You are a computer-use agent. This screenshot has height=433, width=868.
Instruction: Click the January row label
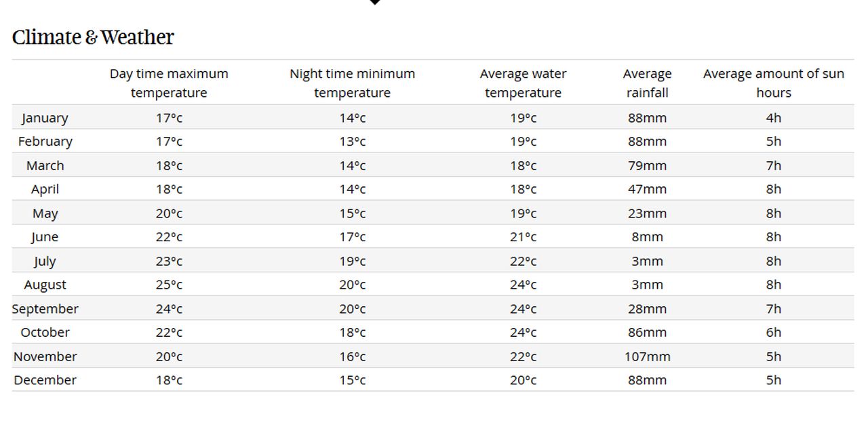click(x=45, y=118)
